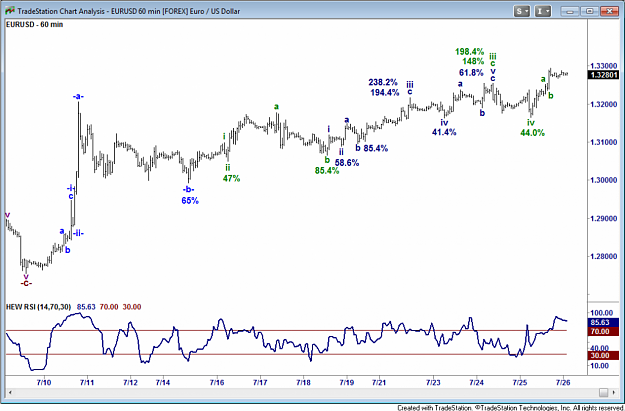
Task: Click the 194.4% extension annotation
Action: coord(385,92)
